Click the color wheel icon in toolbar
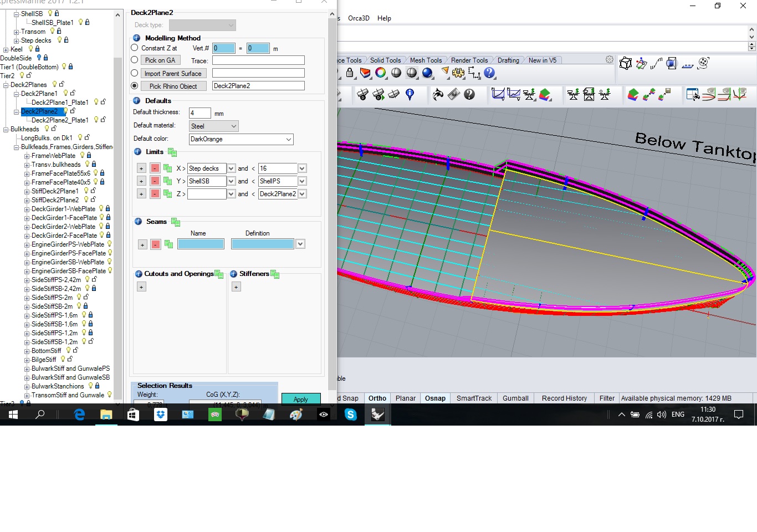 pos(381,73)
